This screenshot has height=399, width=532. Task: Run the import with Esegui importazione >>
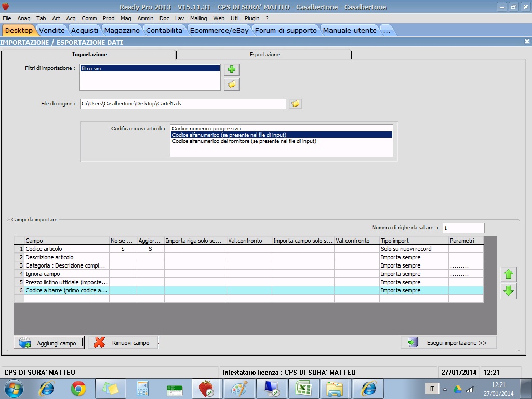[x=448, y=343]
